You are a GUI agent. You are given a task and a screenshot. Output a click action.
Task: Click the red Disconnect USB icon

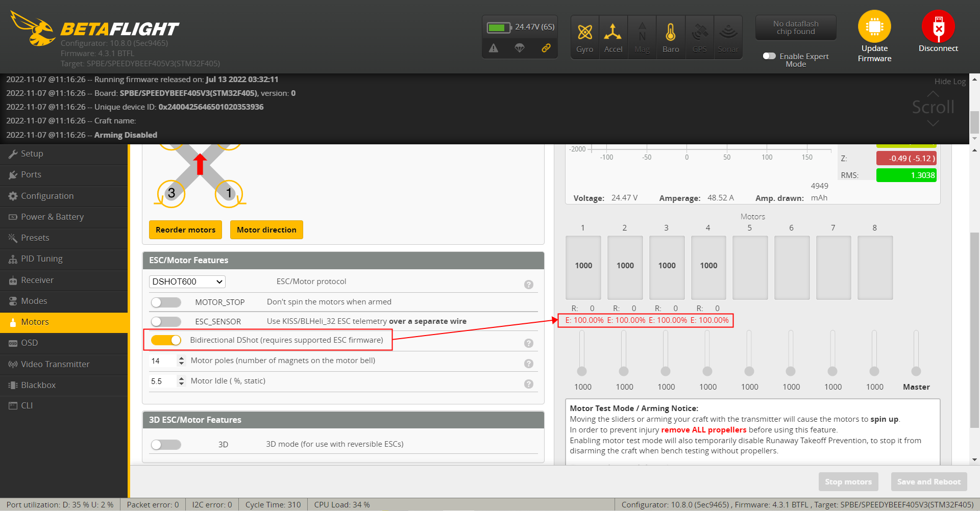click(x=938, y=27)
